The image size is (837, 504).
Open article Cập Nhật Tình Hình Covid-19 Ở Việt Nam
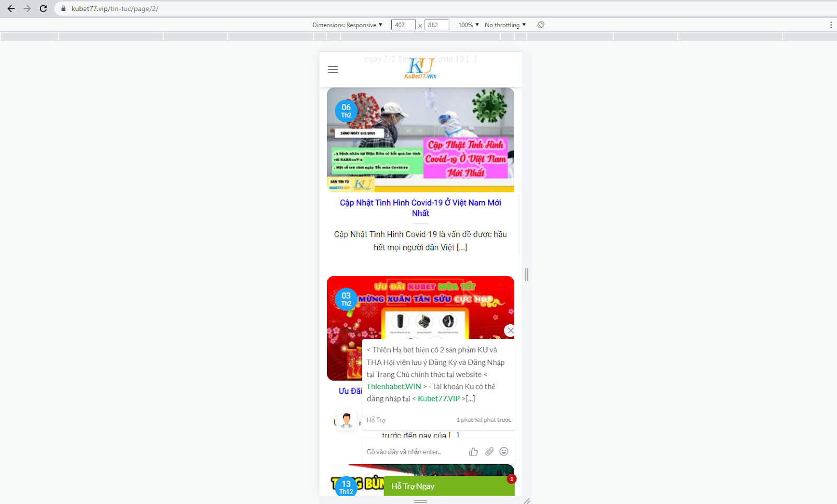[421, 208]
